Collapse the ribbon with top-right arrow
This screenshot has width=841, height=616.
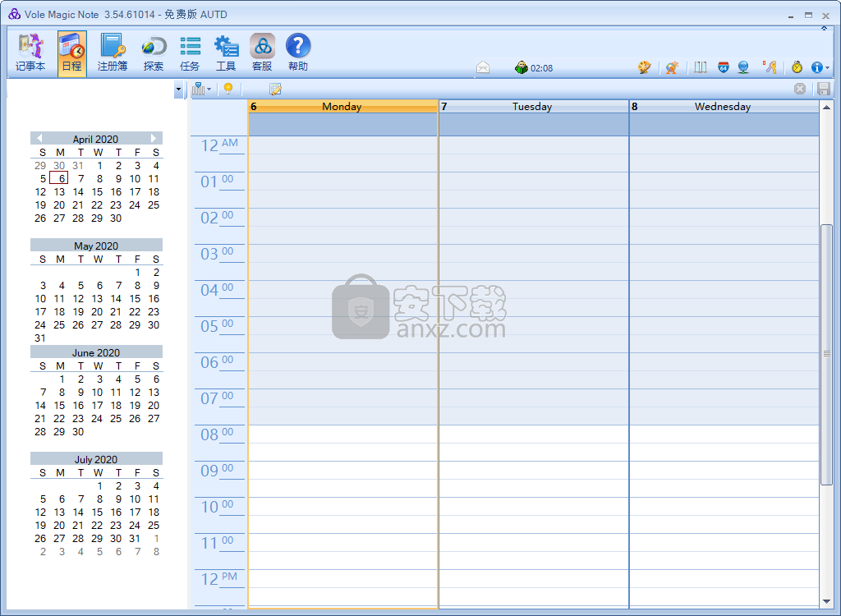point(824,28)
